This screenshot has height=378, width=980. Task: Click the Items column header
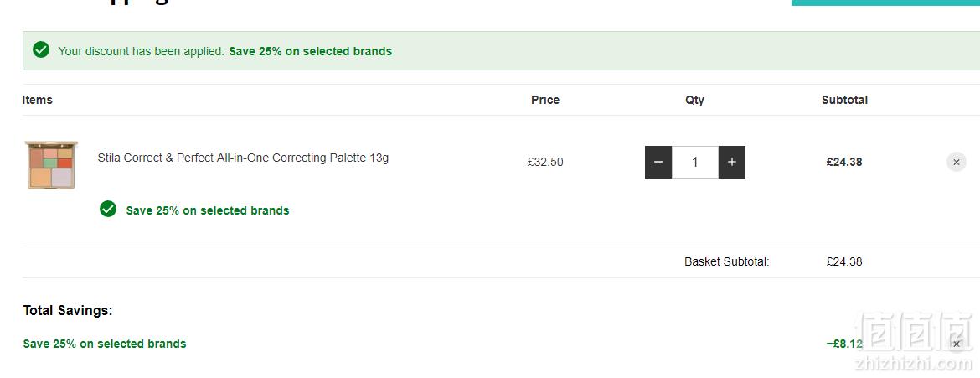point(38,100)
